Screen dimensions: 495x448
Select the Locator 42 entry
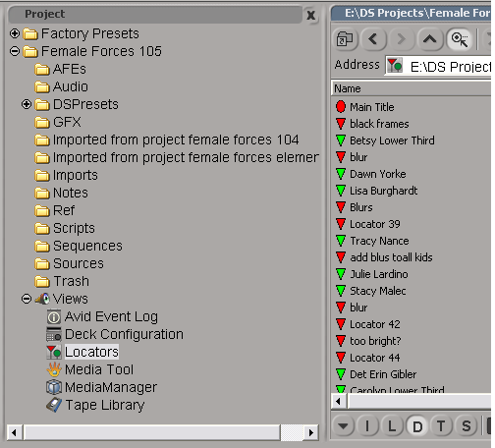pos(368,324)
